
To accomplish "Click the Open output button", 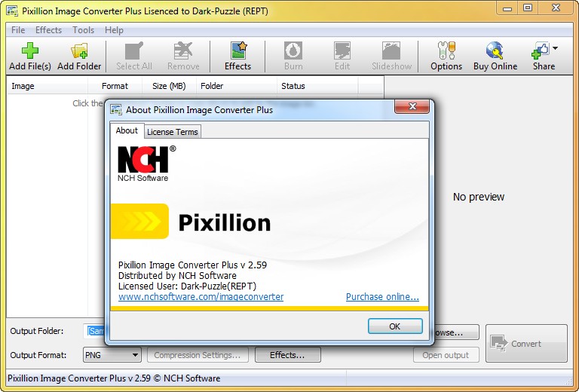I will (446, 355).
